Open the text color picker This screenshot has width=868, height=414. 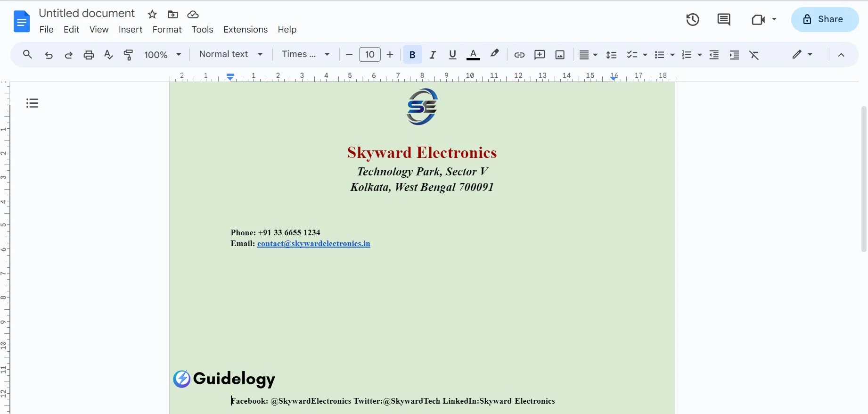click(473, 55)
